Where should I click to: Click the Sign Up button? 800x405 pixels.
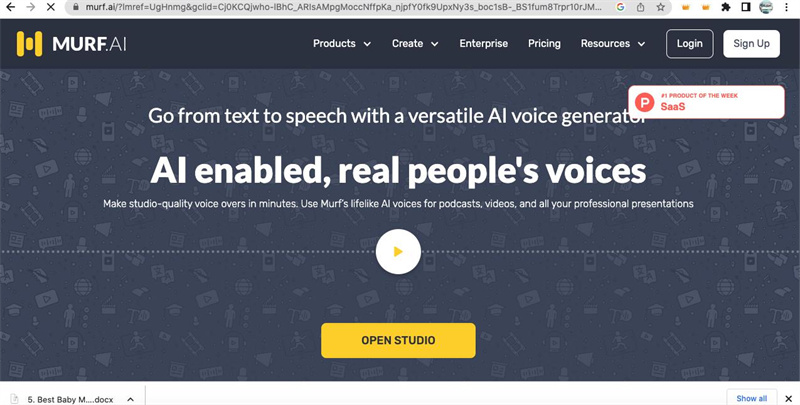point(751,44)
